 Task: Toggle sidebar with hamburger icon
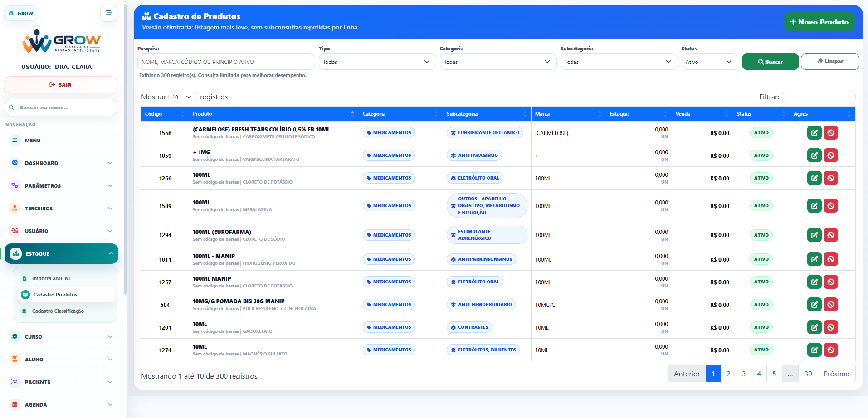tap(108, 13)
